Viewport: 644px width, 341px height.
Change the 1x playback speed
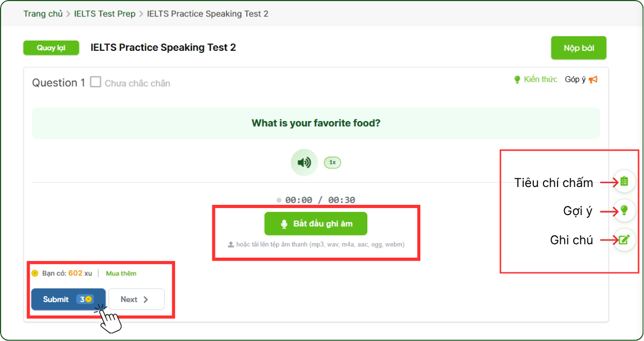click(x=332, y=162)
